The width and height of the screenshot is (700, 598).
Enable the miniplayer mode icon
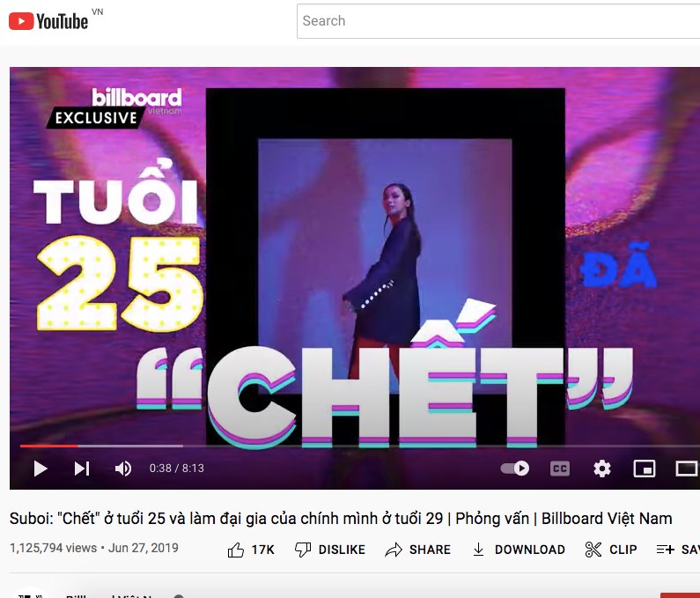click(645, 469)
